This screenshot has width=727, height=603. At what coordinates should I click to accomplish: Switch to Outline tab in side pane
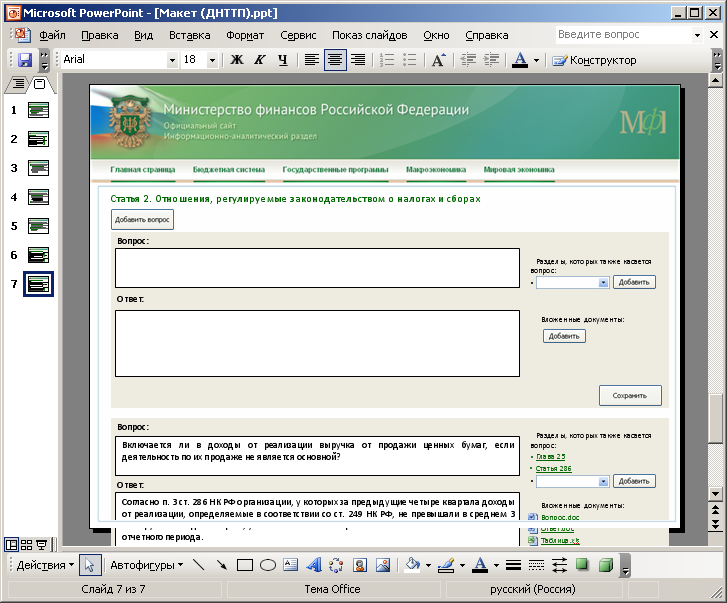[x=19, y=84]
